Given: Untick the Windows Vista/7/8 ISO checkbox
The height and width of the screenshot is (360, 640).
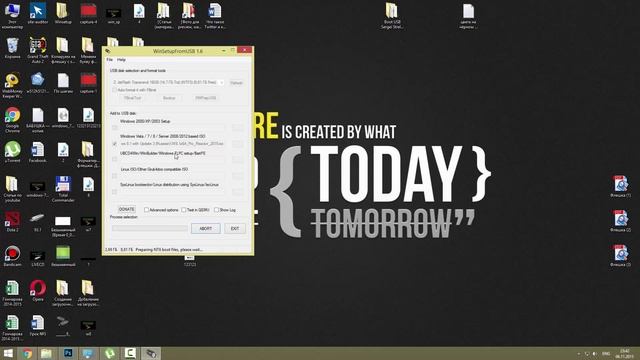Looking at the screenshot, I should pos(115,144).
